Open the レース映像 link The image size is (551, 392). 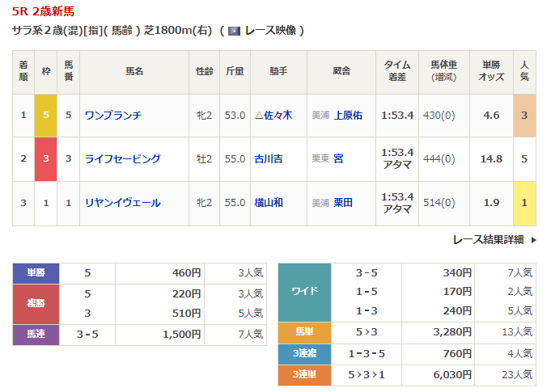click(x=269, y=31)
